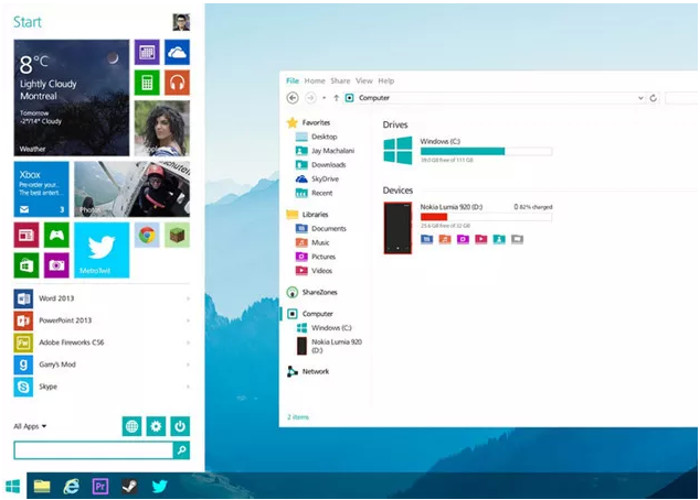Open Downloads under Favorites

pyautogui.click(x=328, y=165)
